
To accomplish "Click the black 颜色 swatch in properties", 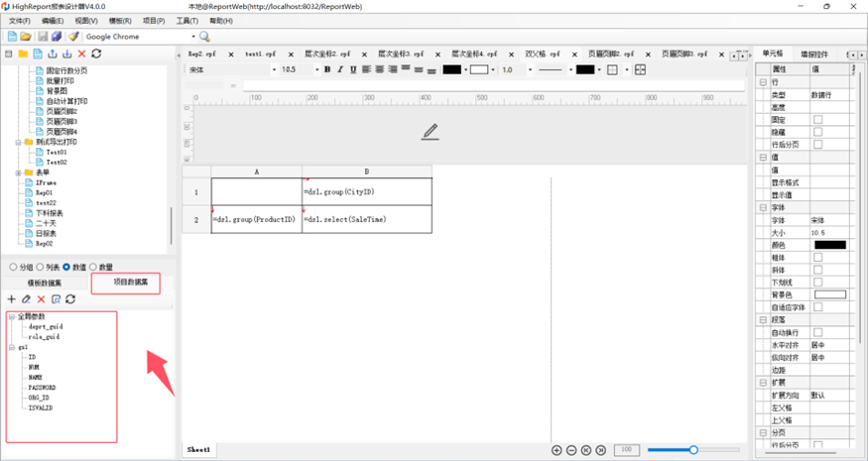I will [x=829, y=244].
